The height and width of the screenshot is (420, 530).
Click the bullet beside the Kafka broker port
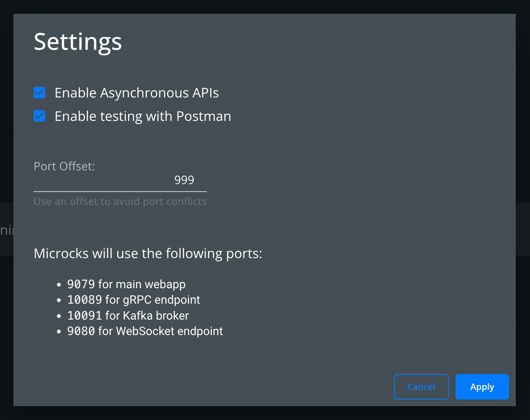(x=59, y=315)
